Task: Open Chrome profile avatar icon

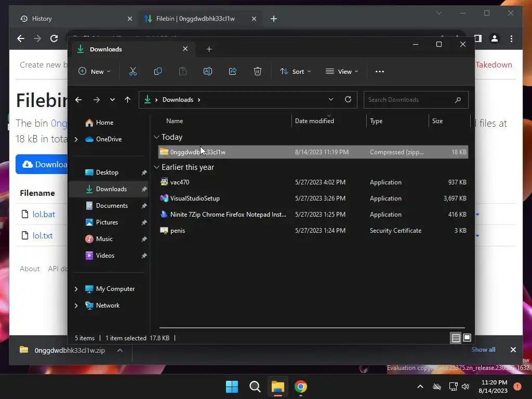Action: (x=495, y=38)
